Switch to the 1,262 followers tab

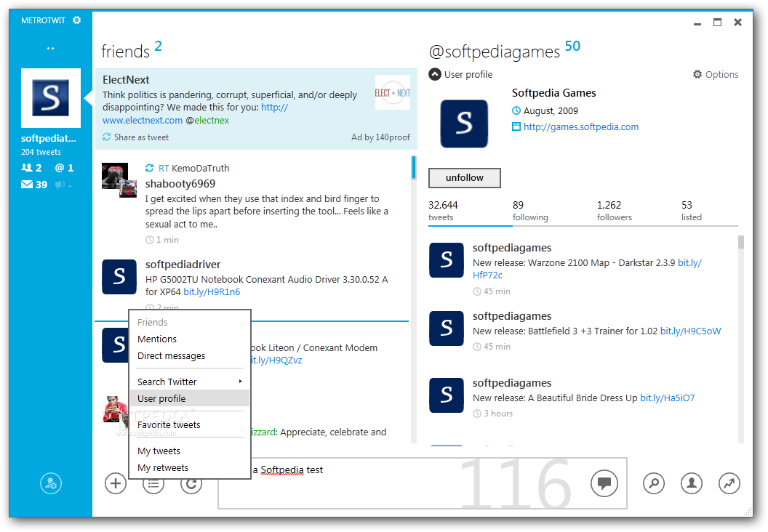click(x=615, y=211)
